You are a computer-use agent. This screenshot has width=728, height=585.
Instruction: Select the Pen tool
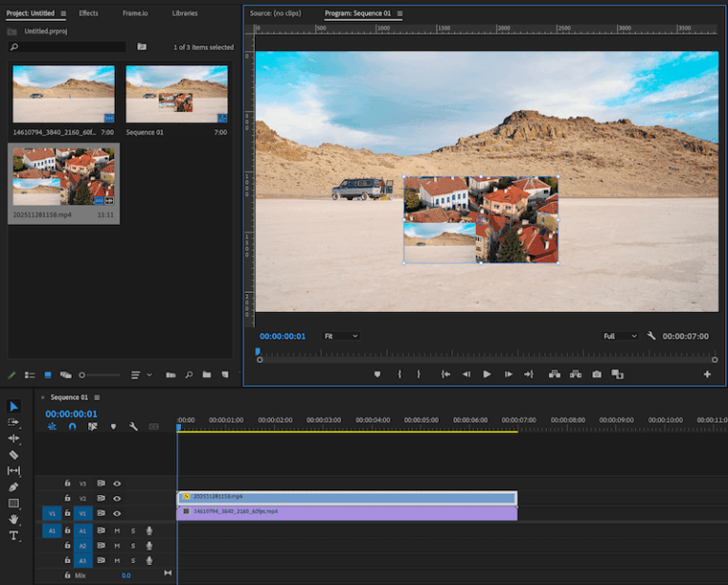click(13, 487)
